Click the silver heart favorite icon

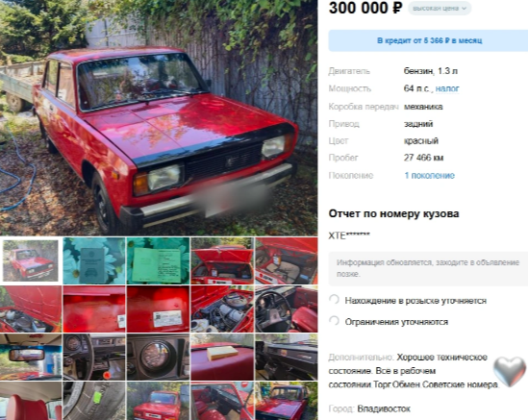[510, 371]
